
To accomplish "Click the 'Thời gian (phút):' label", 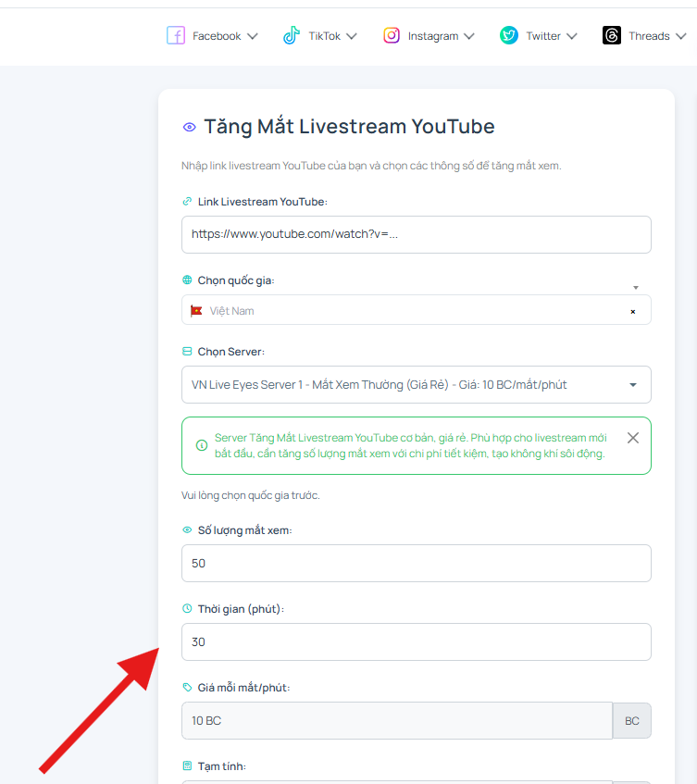I will (x=241, y=609).
